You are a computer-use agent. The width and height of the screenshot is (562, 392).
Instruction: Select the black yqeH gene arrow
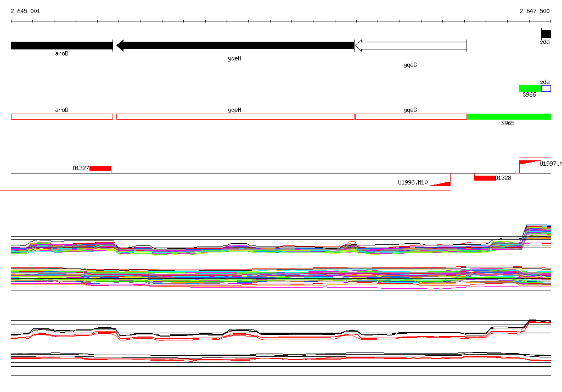tap(235, 46)
